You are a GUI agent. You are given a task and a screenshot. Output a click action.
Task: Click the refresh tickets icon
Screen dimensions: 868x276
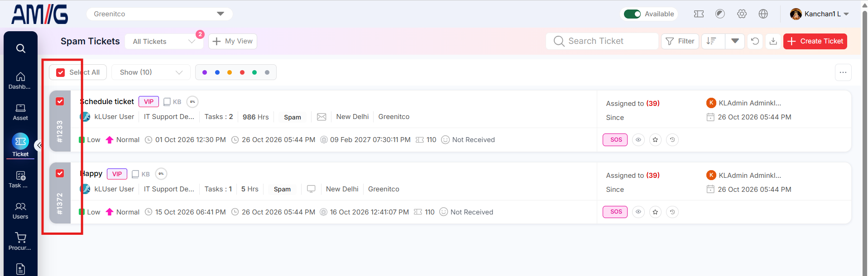[x=755, y=41]
